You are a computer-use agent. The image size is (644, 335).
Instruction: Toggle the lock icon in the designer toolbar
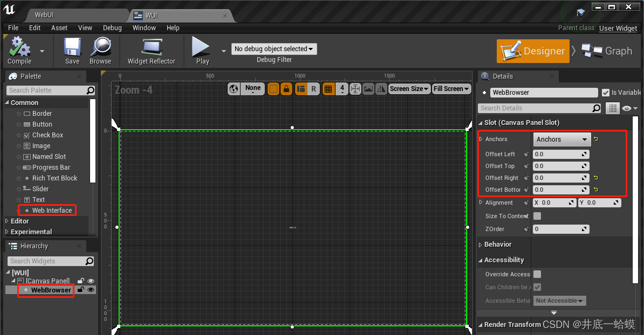(x=286, y=88)
